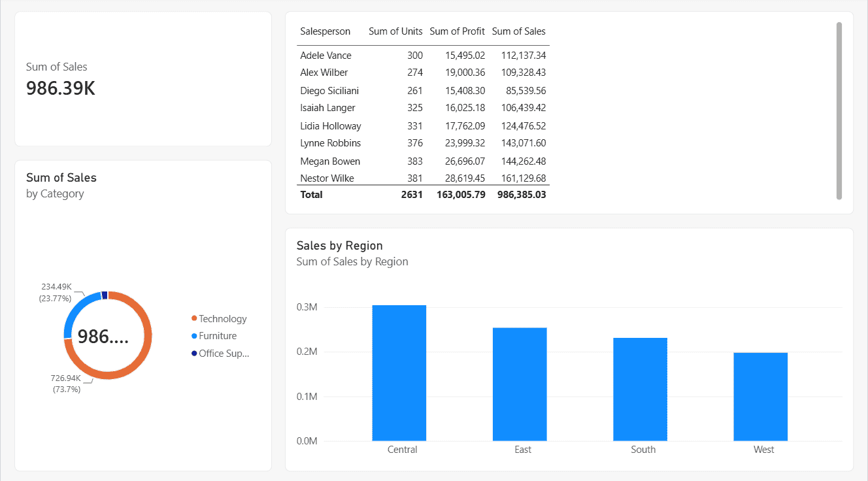
Task: Select the East region bar
Action: [x=520, y=384]
